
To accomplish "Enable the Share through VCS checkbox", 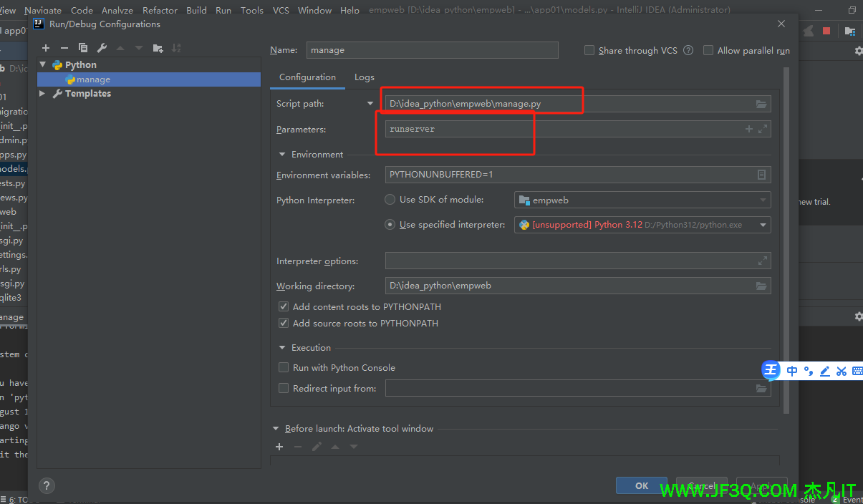I will 589,51.
